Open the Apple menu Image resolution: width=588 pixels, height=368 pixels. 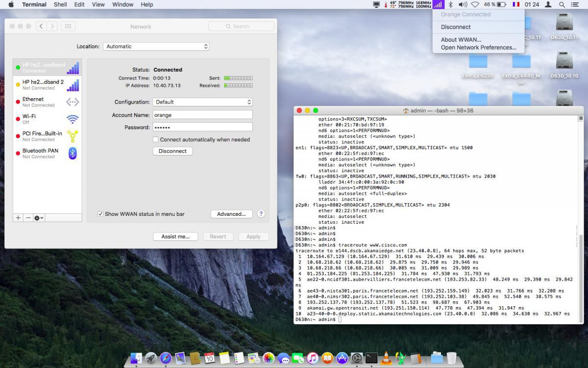[x=11, y=4]
